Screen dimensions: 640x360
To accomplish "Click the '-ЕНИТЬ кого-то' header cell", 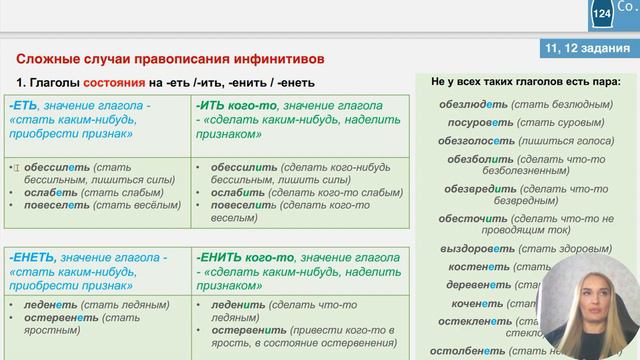I will tap(300, 271).
